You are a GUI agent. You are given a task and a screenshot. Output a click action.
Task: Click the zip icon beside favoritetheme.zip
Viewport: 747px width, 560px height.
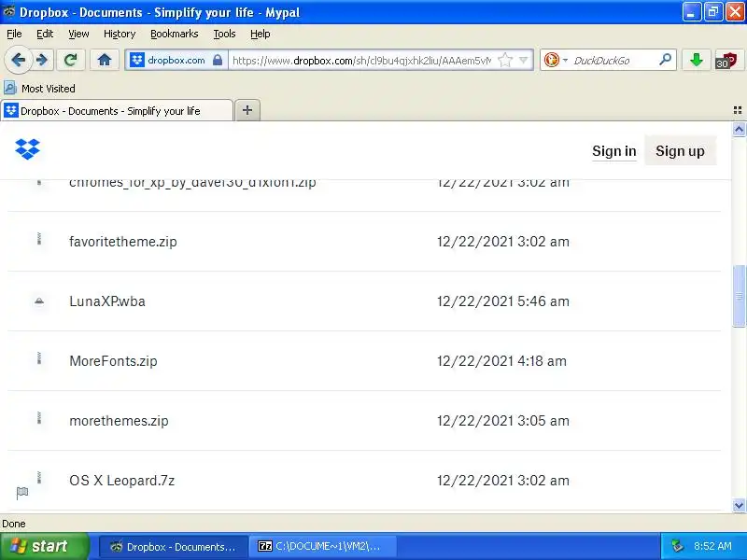tap(39, 239)
